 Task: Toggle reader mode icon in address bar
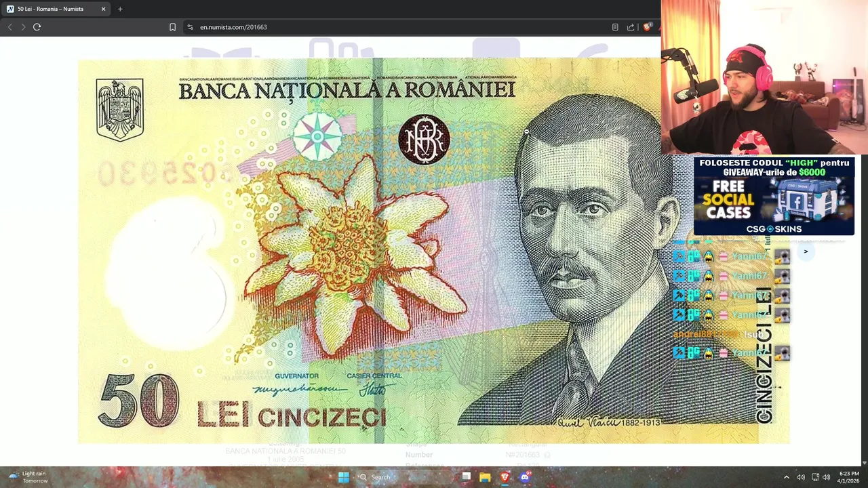615,27
